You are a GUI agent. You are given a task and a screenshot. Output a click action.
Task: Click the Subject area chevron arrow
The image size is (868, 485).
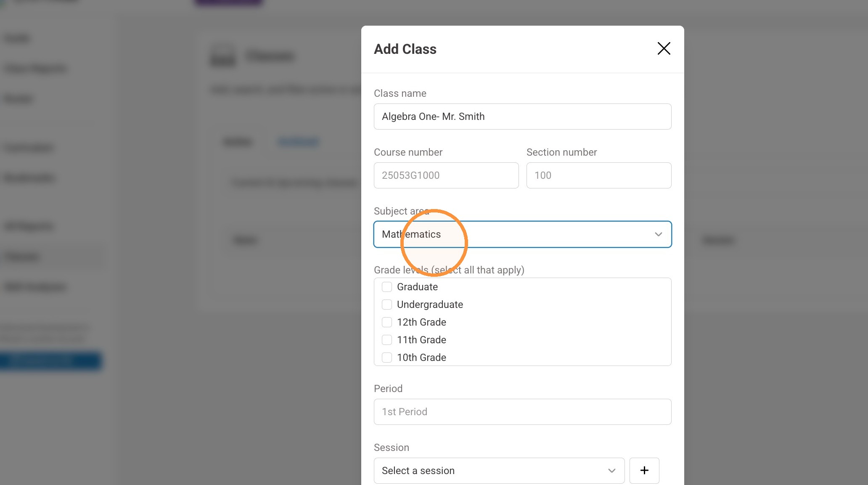pyautogui.click(x=658, y=234)
